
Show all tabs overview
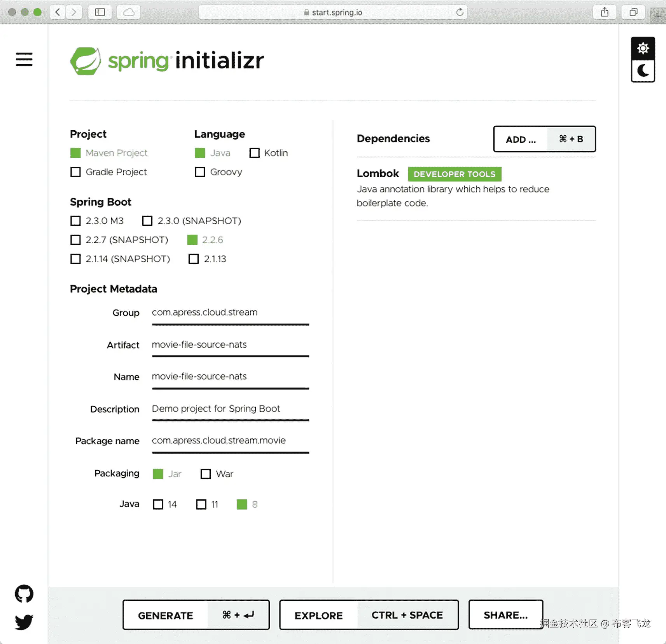point(633,12)
